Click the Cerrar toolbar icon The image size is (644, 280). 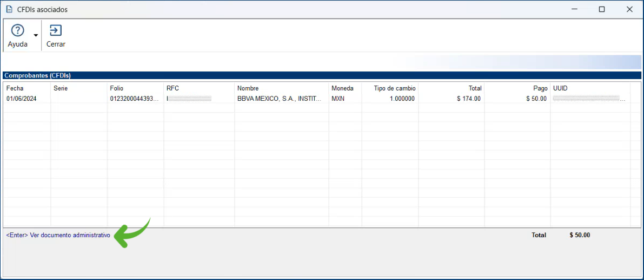(56, 31)
